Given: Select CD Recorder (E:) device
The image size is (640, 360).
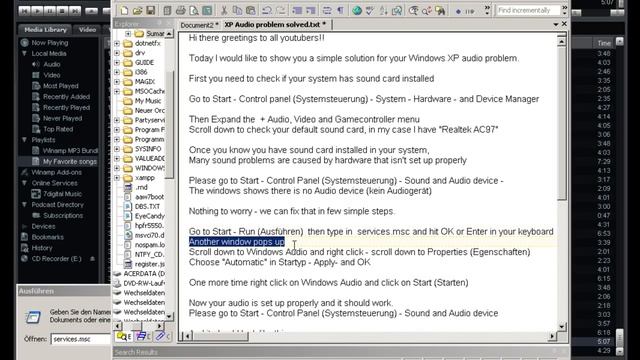Looking at the screenshot, I should point(56,259).
